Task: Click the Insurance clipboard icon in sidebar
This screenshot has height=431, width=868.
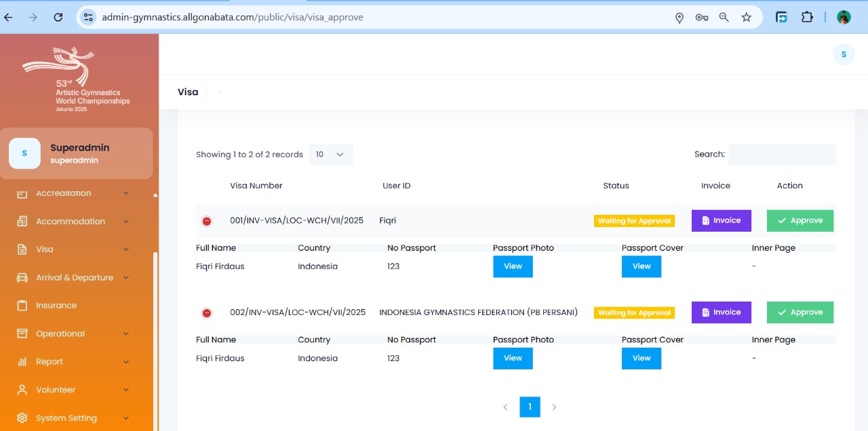Action: 22,306
